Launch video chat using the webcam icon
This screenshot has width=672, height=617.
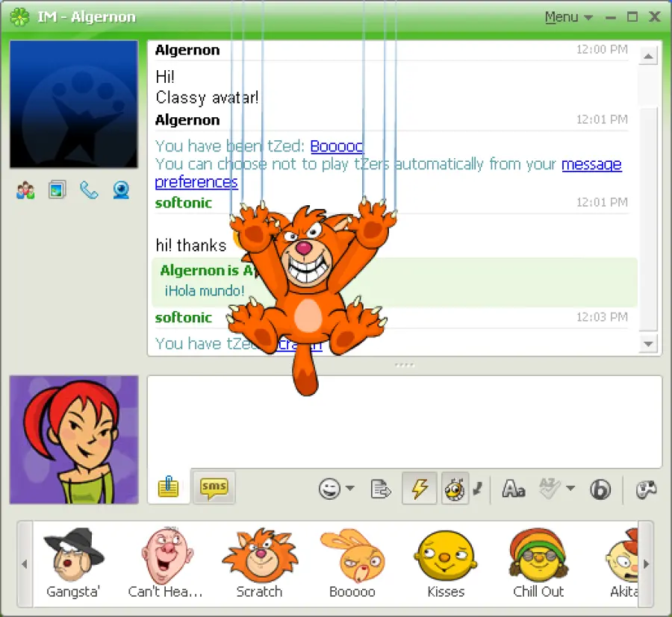coord(121,190)
